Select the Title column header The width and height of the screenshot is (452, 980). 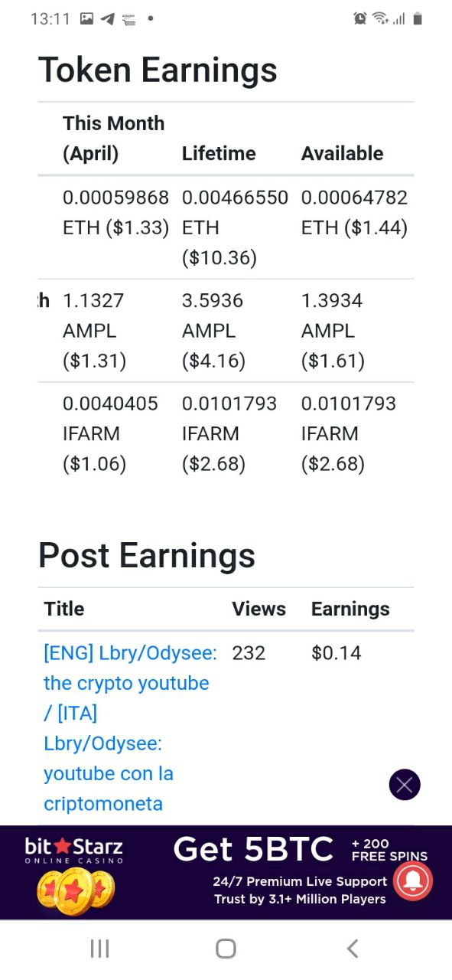click(64, 609)
